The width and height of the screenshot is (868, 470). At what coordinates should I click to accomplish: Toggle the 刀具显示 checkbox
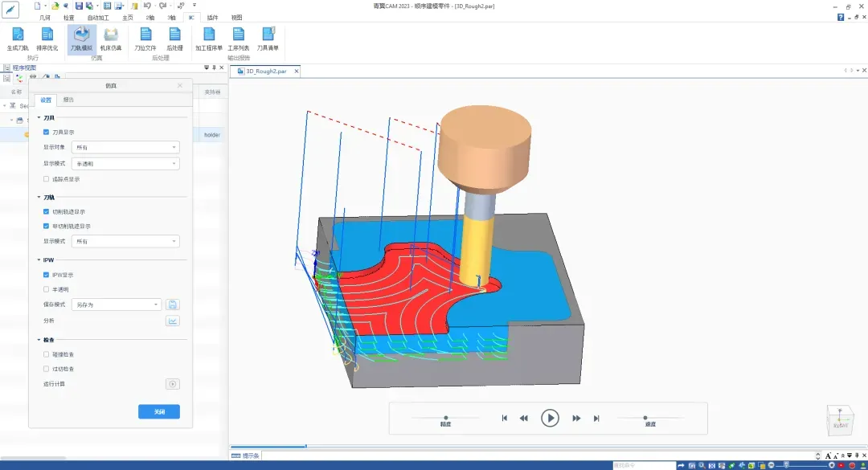[x=46, y=133]
